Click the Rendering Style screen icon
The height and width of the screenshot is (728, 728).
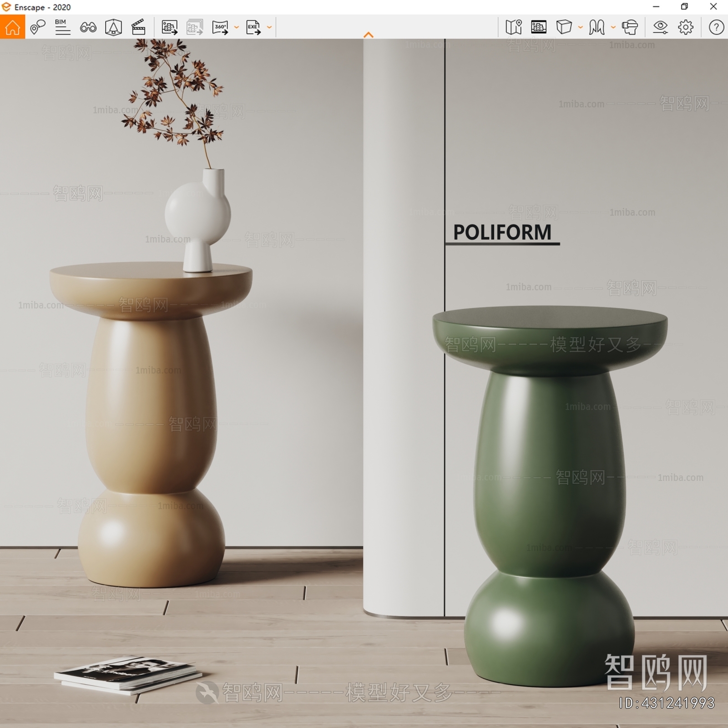tap(539, 27)
